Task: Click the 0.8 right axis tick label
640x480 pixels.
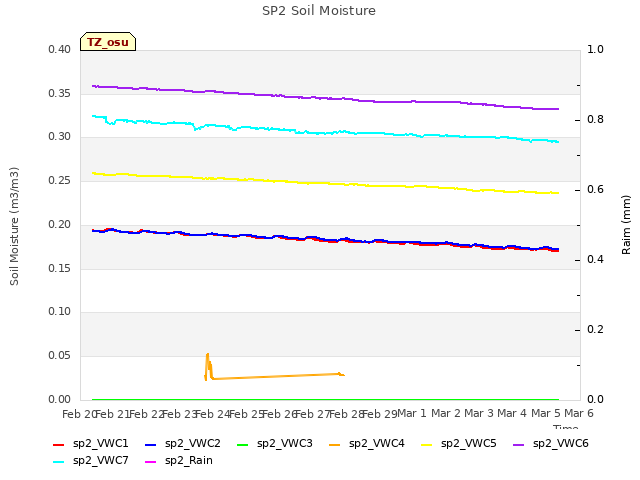Action: click(595, 120)
